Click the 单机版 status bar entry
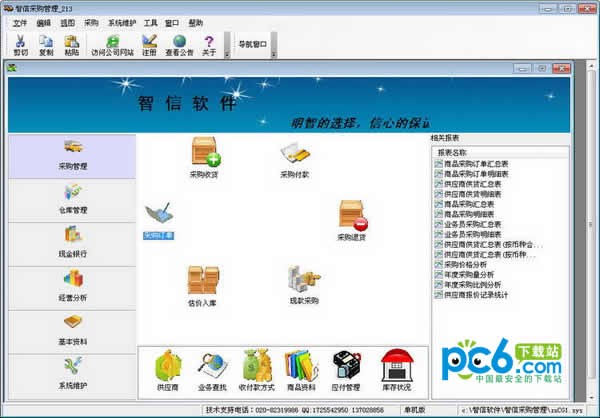Viewport: 600px width, 418px height. click(414, 410)
